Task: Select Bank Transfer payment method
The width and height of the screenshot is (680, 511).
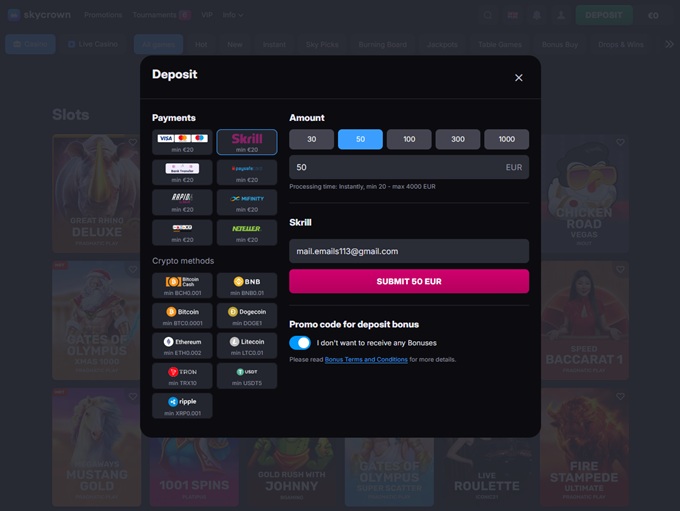Action: coord(182,172)
